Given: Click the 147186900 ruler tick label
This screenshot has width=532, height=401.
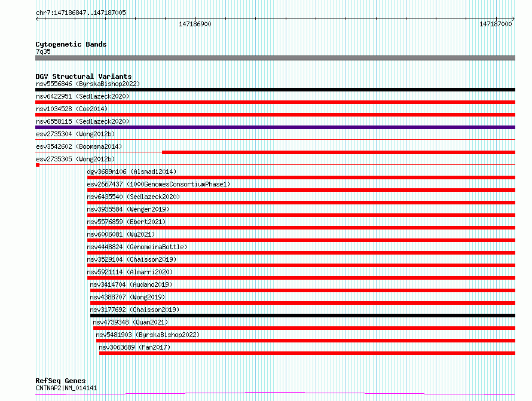Looking at the screenshot, I should (x=195, y=24).
